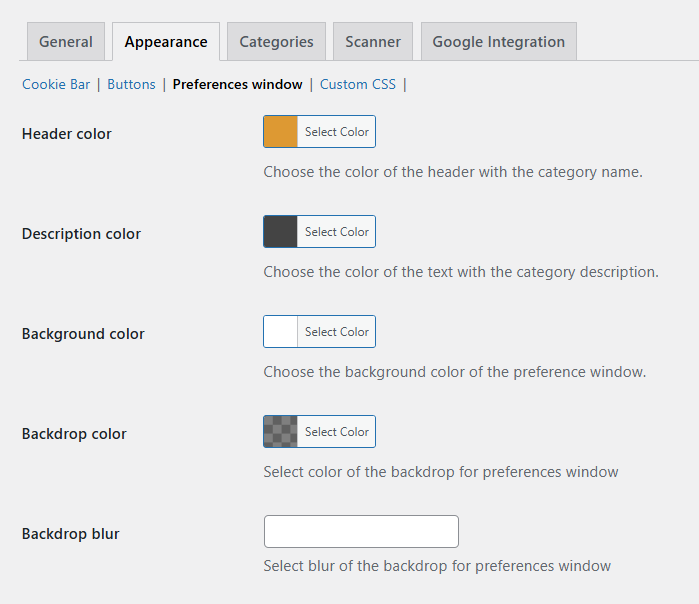699x604 pixels.
Task: Go to the Scanner tab
Action: [x=373, y=42]
